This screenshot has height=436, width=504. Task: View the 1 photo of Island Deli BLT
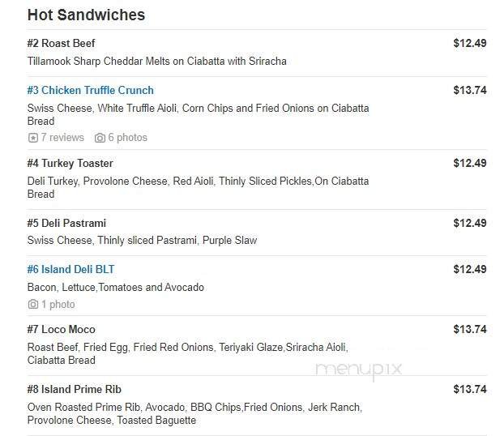point(58,305)
